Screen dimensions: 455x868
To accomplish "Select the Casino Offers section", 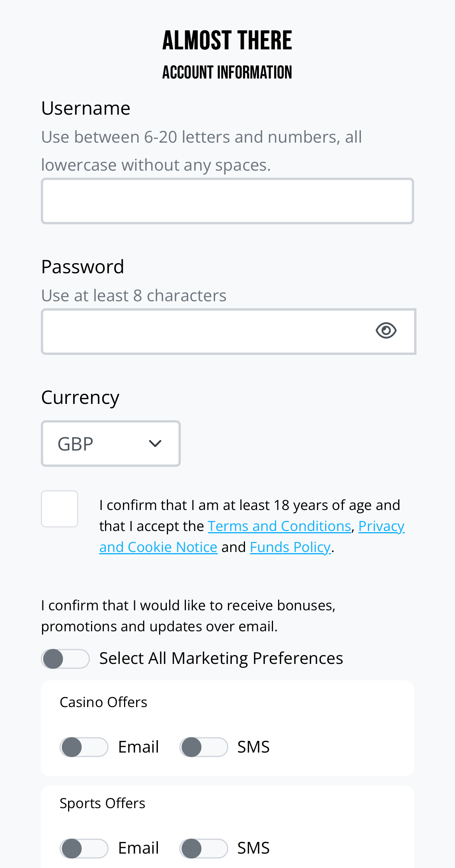I will tap(103, 702).
